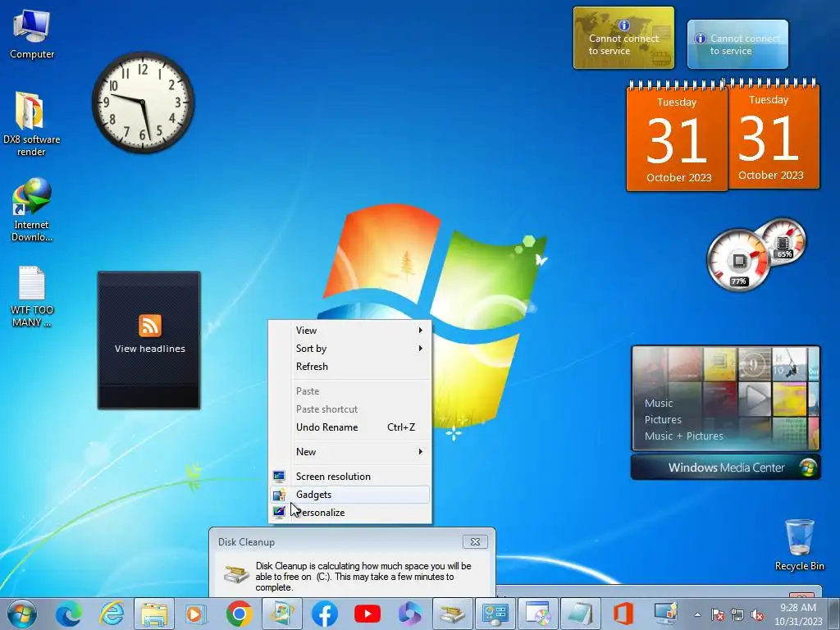Open the YouTube taskbar icon

[367, 614]
